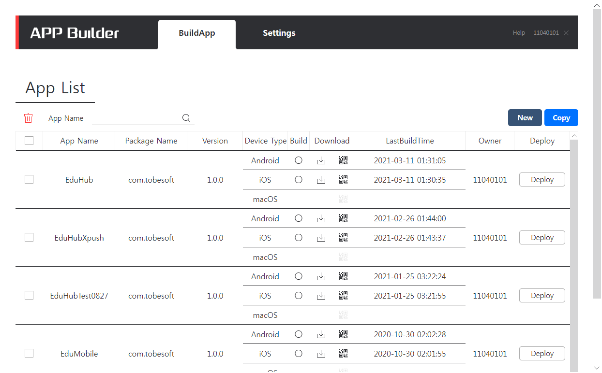
Task: Open the BuildApp tab
Action: tap(197, 34)
